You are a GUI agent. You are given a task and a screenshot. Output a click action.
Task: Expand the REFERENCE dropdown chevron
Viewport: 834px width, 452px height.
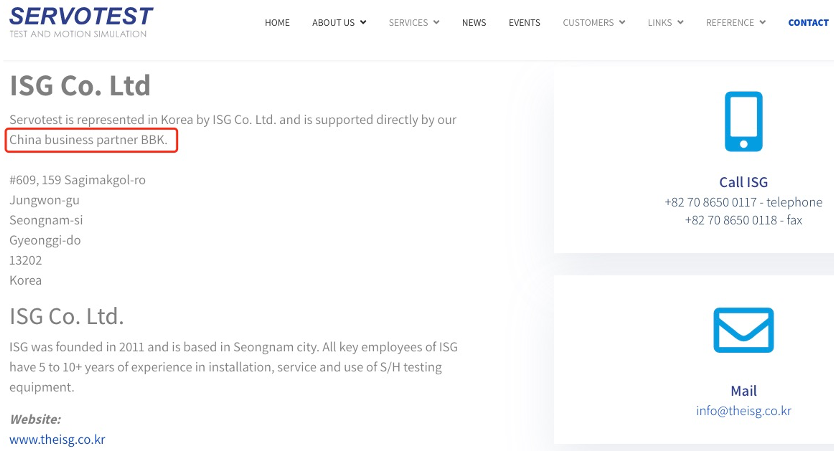point(763,22)
